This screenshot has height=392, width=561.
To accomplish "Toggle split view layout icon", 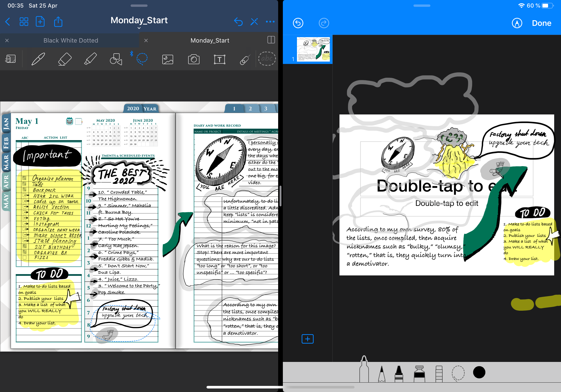I will [271, 40].
